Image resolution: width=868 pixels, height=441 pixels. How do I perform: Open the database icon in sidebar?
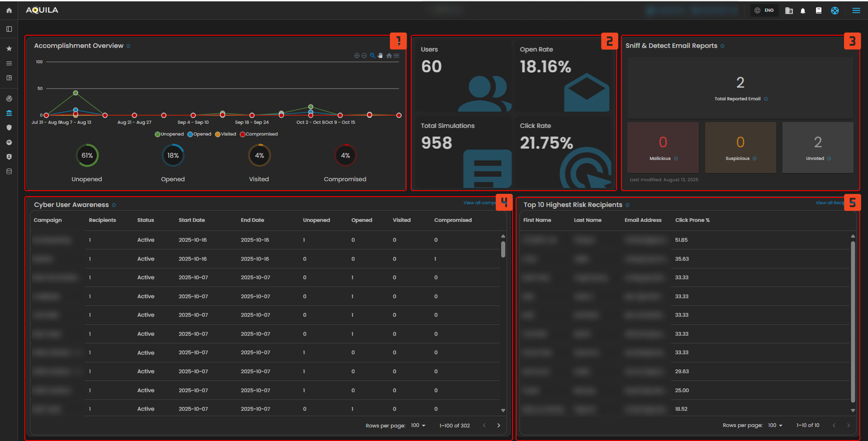click(x=9, y=172)
